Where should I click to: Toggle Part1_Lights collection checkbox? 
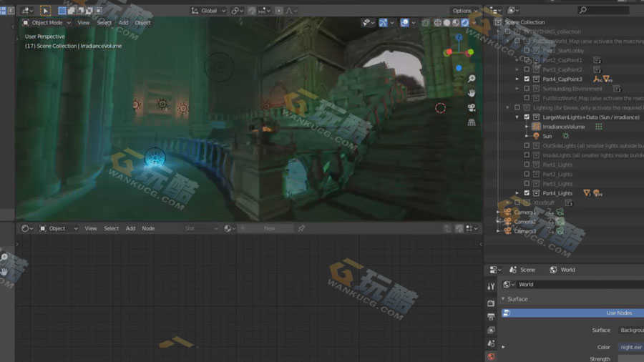click(527, 165)
